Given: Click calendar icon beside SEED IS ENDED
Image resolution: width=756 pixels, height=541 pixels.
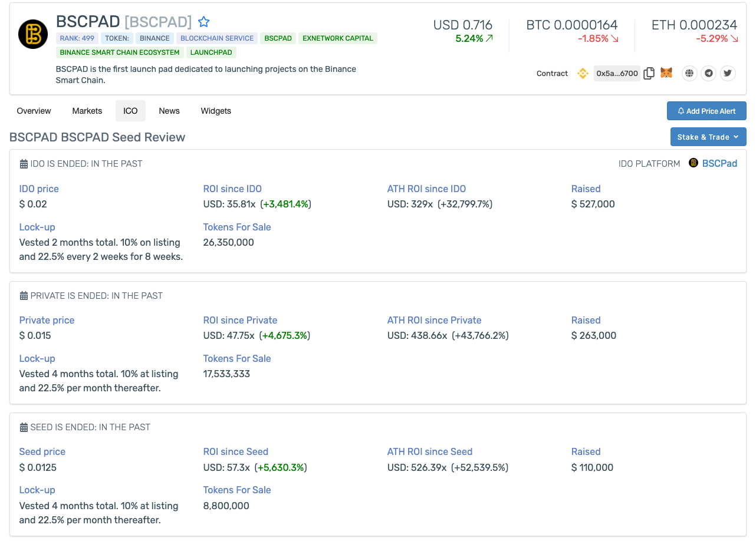Looking at the screenshot, I should tap(24, 427).
